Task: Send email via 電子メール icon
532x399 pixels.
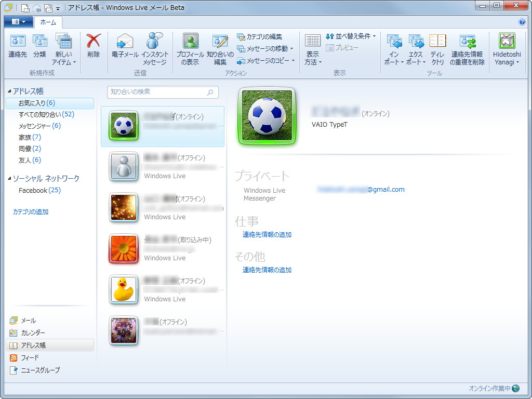Action: tap(125, 46)
